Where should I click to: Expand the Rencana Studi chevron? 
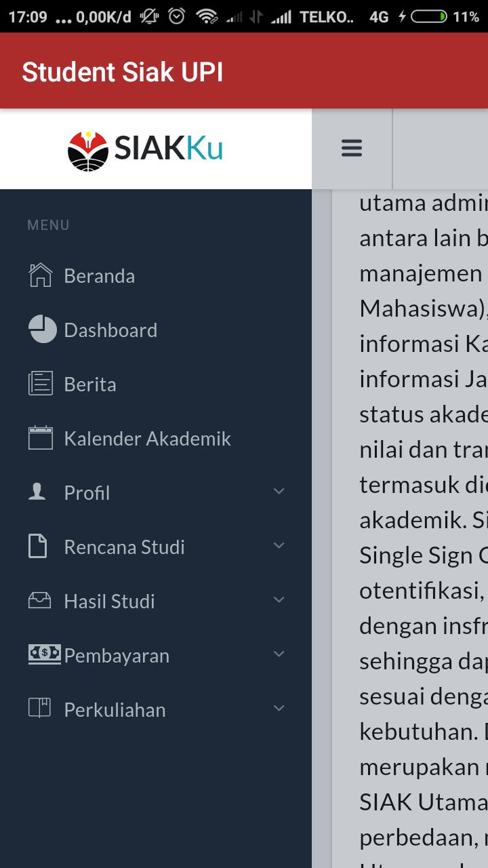pos(279,546)
